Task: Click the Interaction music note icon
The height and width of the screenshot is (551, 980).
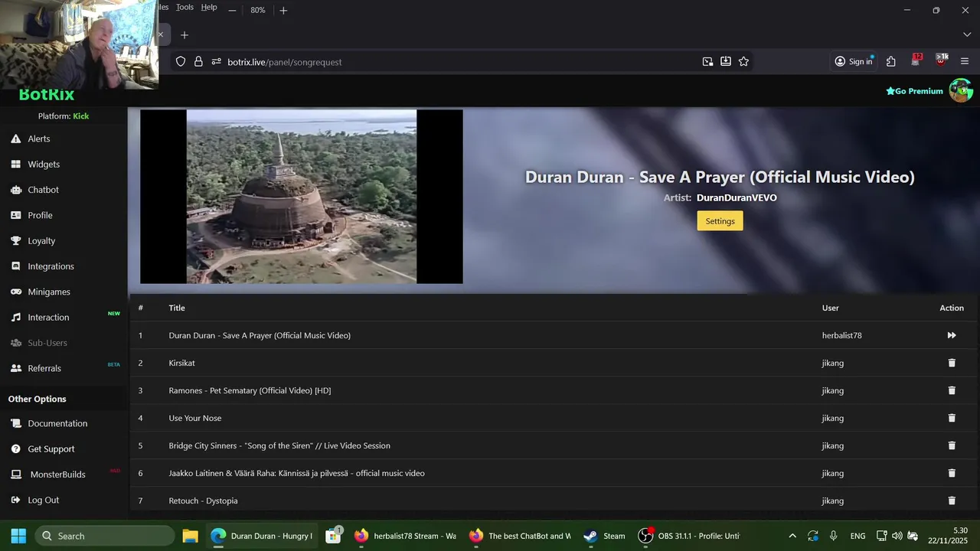Action: click(15, 317)
